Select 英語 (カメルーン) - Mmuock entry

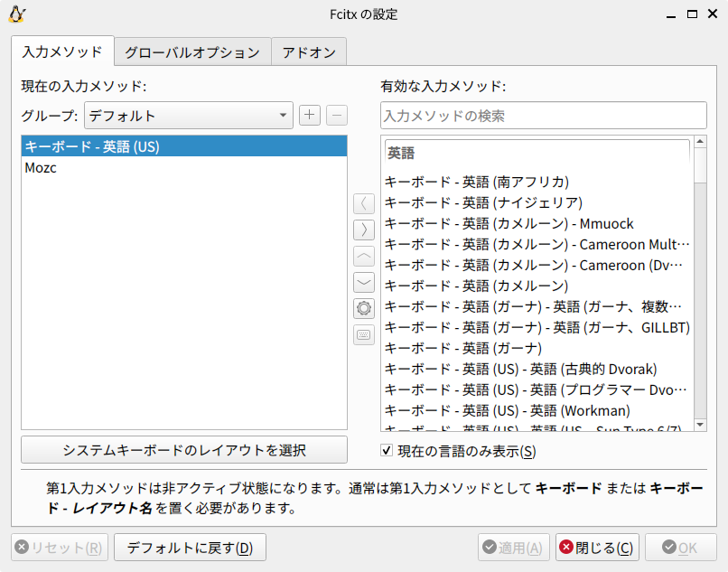click(537, 223)
